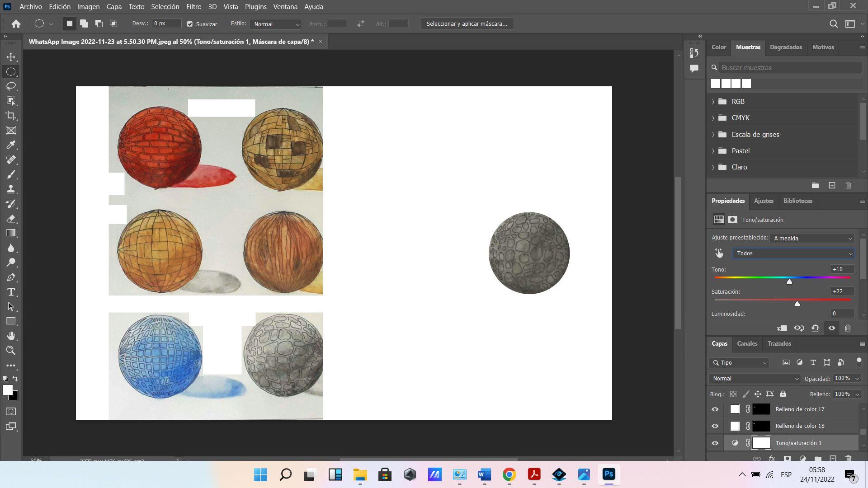
Task: Open the Estilo dropdown set to Normal
Action: click(276, 24)
